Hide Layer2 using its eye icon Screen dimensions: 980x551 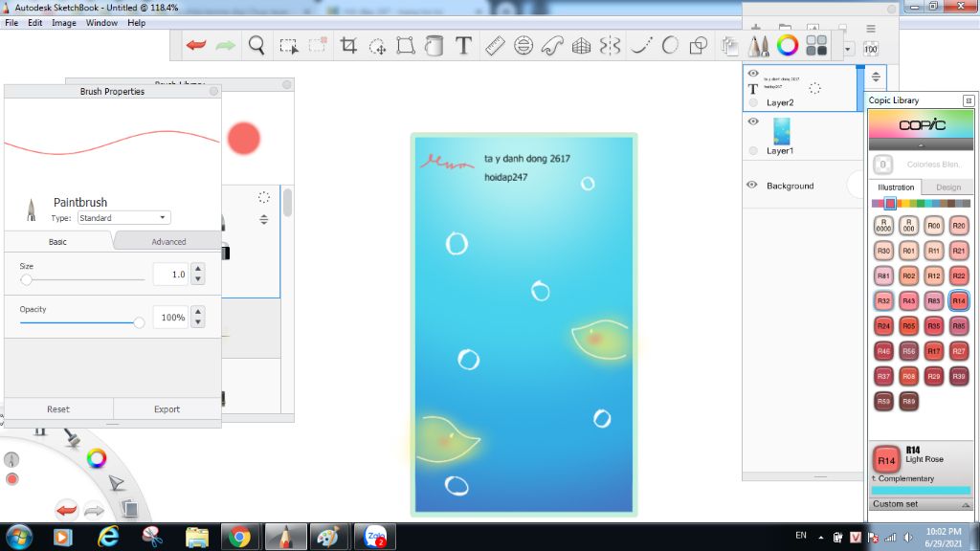tap(753, 74)
